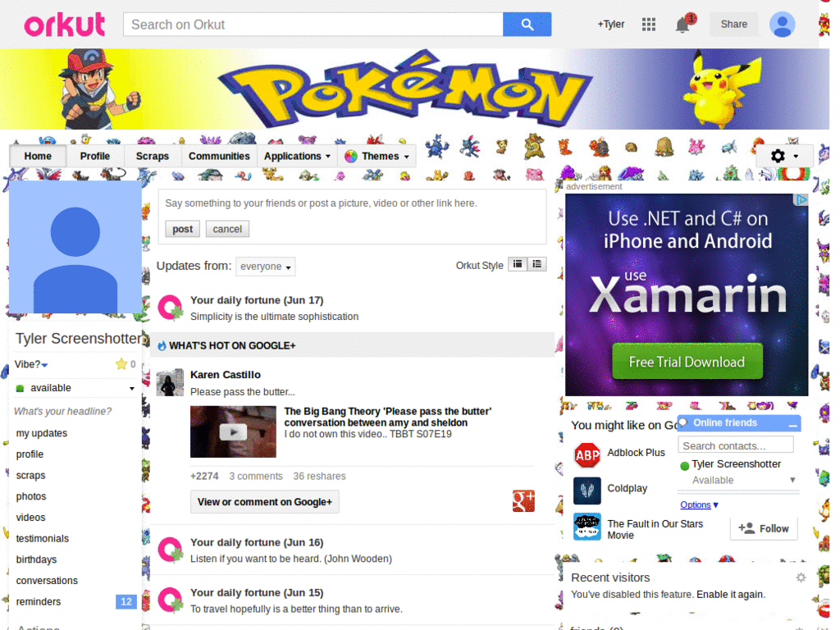Open the Big Bang Theory video title link

(x=388, y=417)
